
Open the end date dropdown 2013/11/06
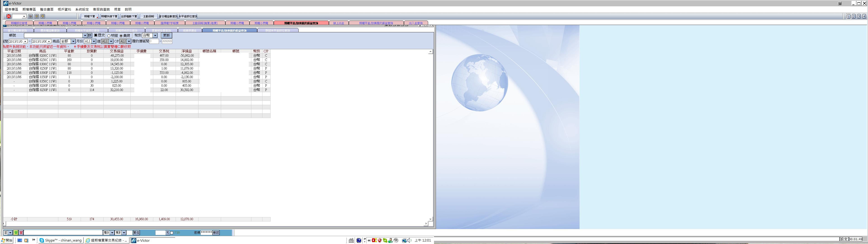coord(49,41)
